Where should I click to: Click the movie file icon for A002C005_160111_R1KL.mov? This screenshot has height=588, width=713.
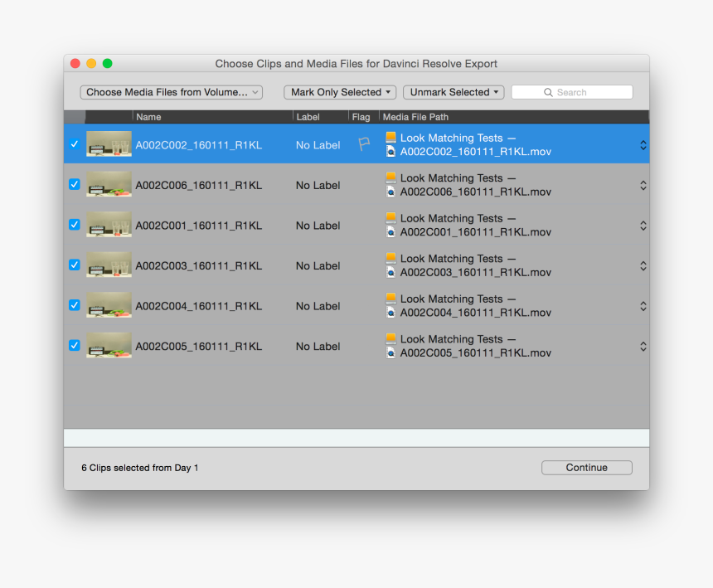[390, 352]
